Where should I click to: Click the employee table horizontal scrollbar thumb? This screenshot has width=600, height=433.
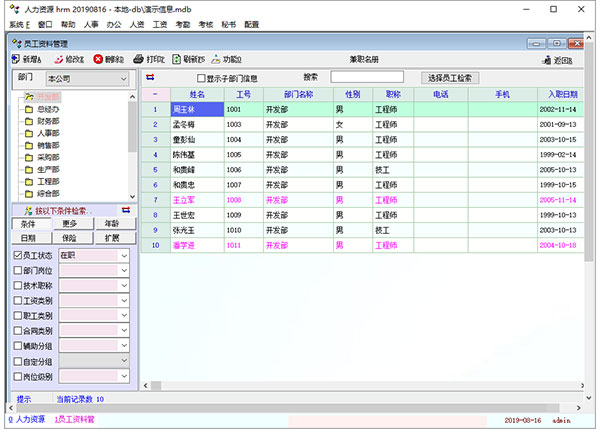156,386
